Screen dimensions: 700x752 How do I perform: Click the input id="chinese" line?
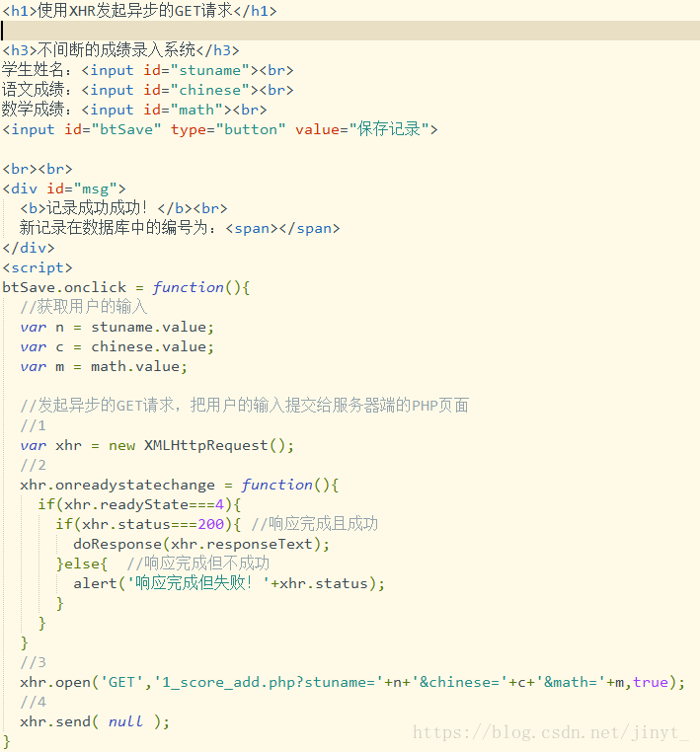pyautogui.click(x=147, y=90)
